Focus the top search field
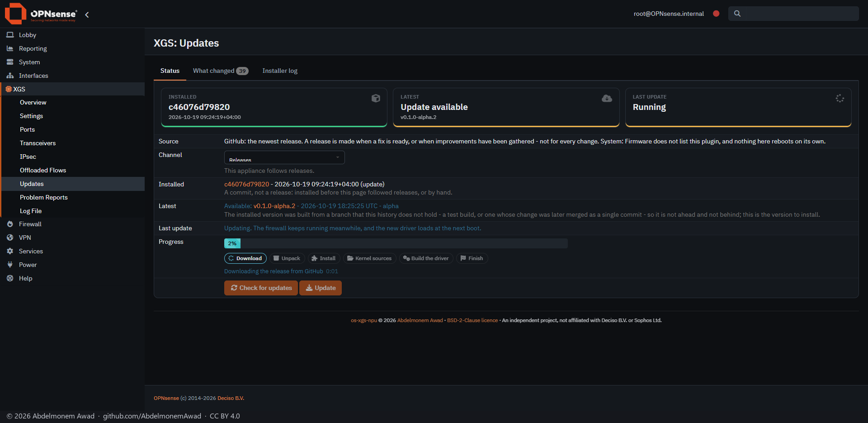Viewport: 868px width, 423px height. pos(793,14)
